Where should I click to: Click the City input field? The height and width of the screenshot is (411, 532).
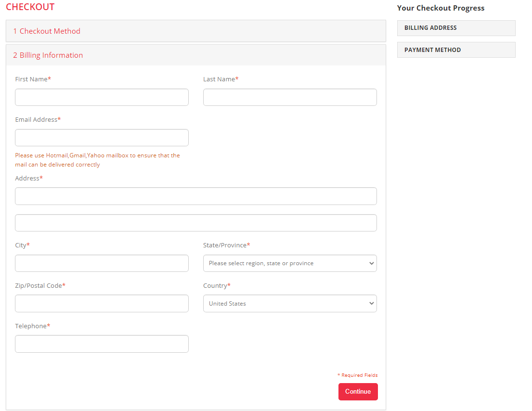click(x=102, y=263)
